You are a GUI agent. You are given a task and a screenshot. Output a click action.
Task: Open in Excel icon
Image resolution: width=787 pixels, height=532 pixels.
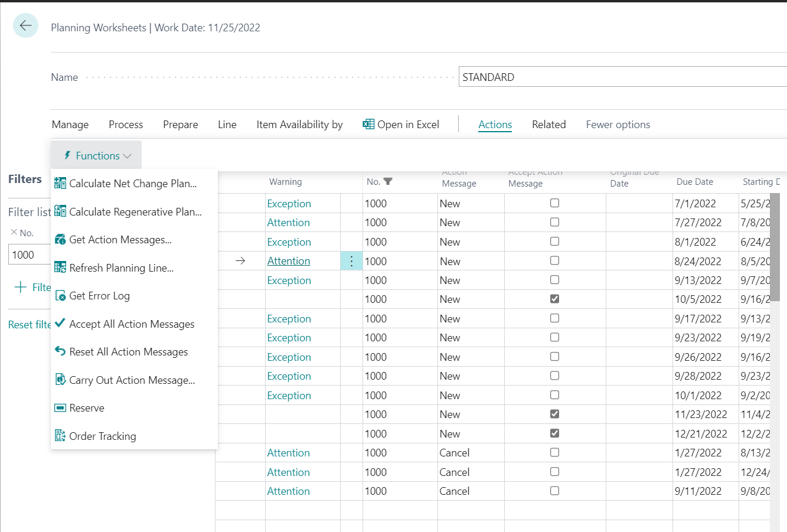coord(368,124)
